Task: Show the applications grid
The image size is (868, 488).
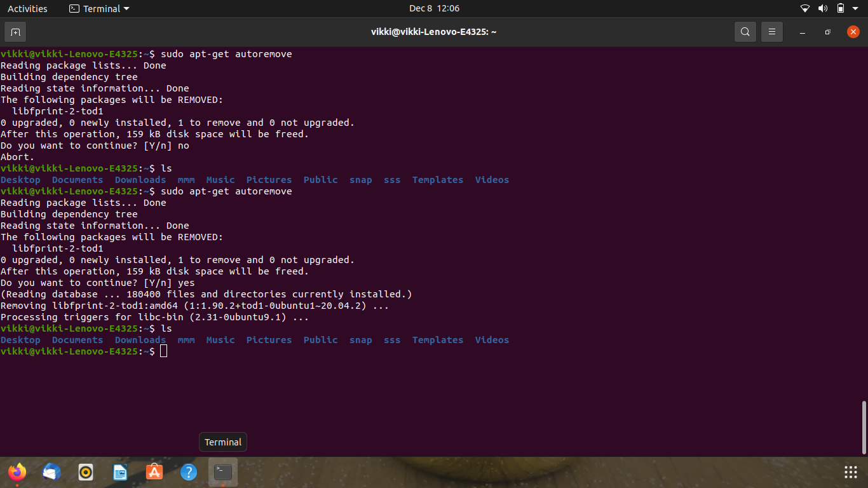Action: click(x=850, y=472)
